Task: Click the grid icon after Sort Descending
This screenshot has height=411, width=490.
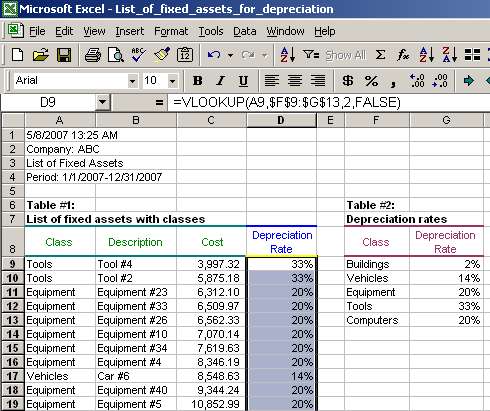Action: 472,55
